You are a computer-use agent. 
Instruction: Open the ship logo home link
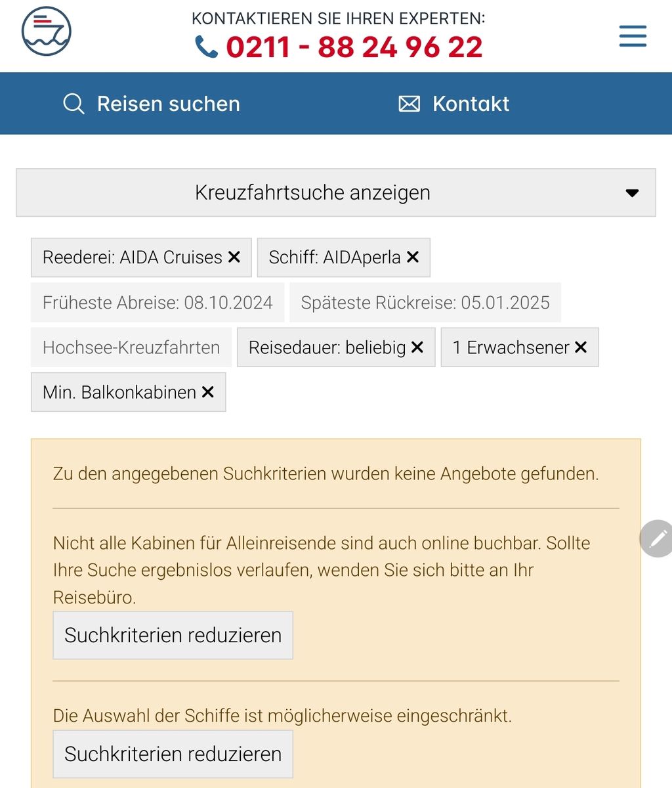point(46,31)
